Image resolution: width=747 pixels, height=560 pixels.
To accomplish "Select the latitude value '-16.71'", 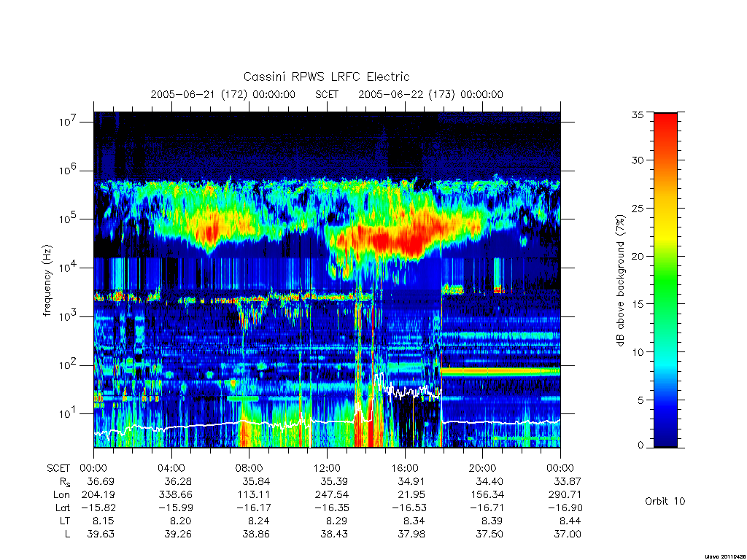I will [x=487, y=507].
